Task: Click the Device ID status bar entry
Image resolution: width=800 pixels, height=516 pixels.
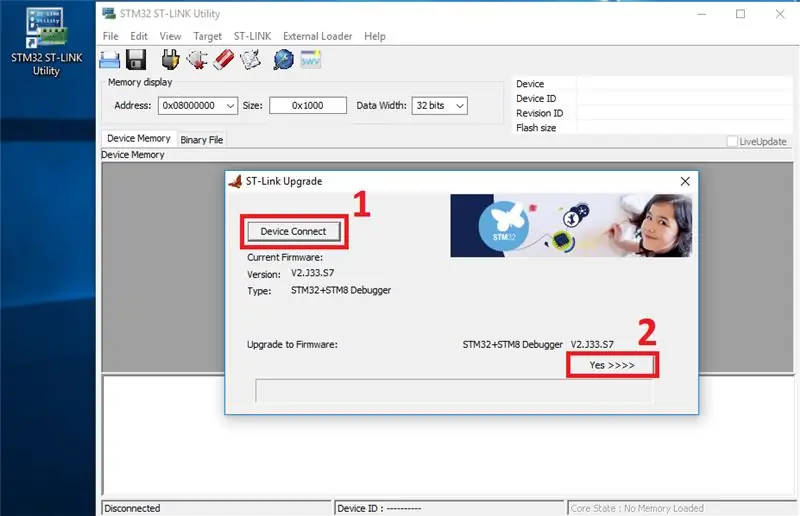Action: (x=449, y=508)
